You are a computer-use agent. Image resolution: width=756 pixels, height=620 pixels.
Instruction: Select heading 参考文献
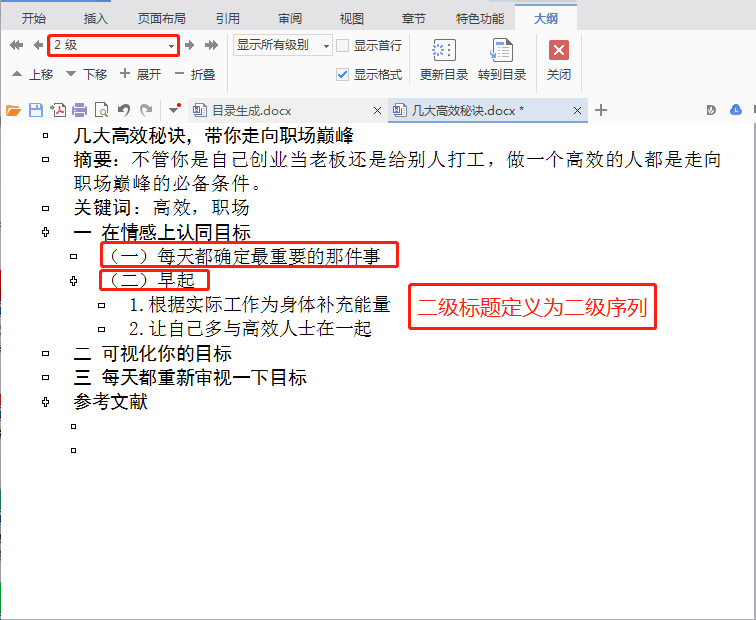click(x=110, y=402)
